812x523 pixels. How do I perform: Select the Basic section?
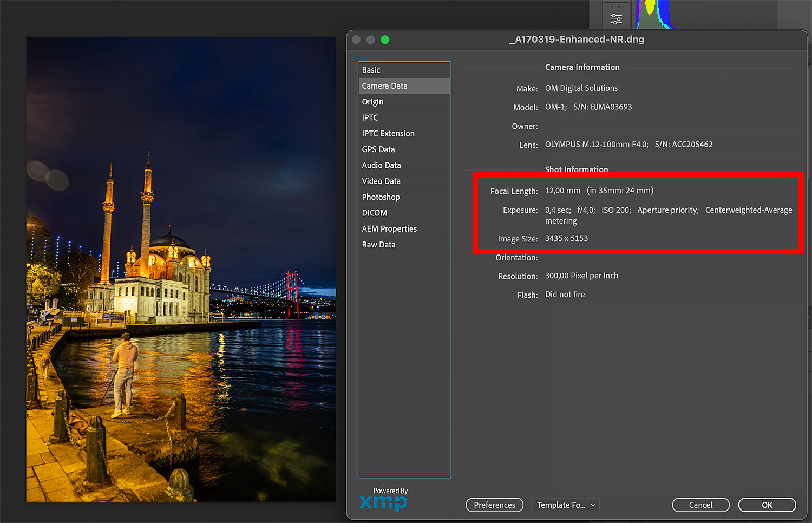pos(371,70)
